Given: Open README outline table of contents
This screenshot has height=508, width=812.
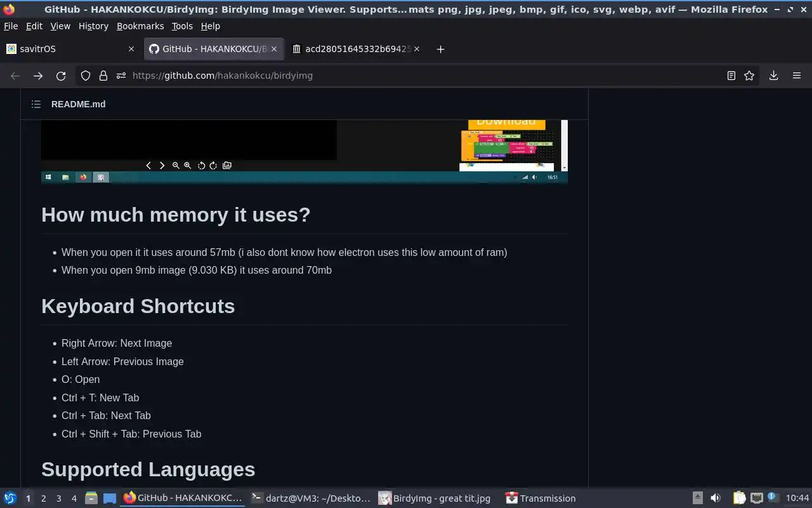Looking at the screenshot, I should 36,104.
